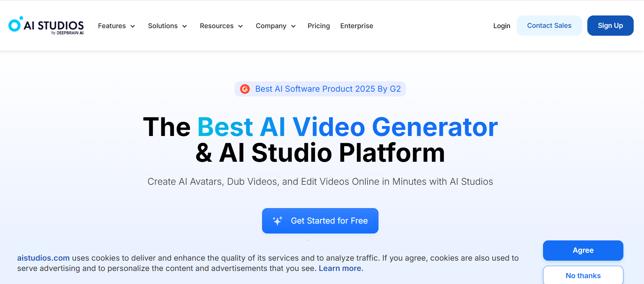Screen dimensions: 644x284
Task: Click the G2 badge icon
Action: coord(245,89)
